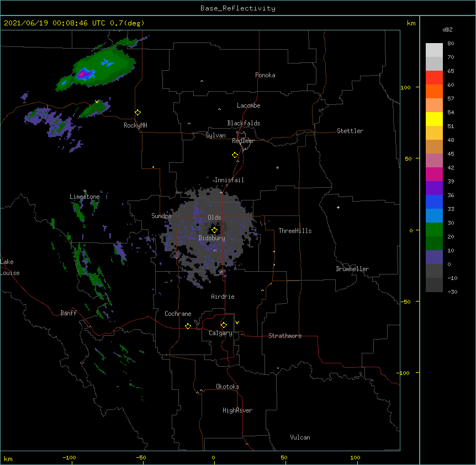
Task: Click the yellow diamond marker below Cochrane
Action: pos(188,326)
